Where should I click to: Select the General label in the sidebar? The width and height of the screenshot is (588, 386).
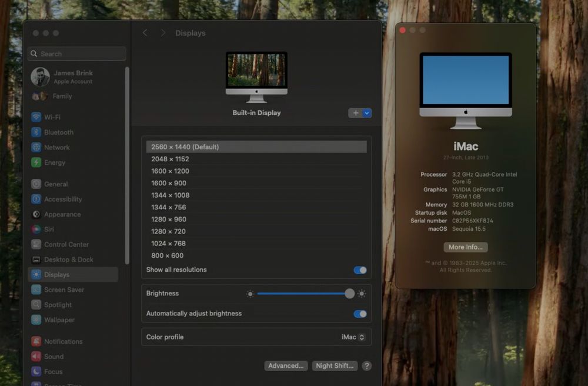[56, 184]
